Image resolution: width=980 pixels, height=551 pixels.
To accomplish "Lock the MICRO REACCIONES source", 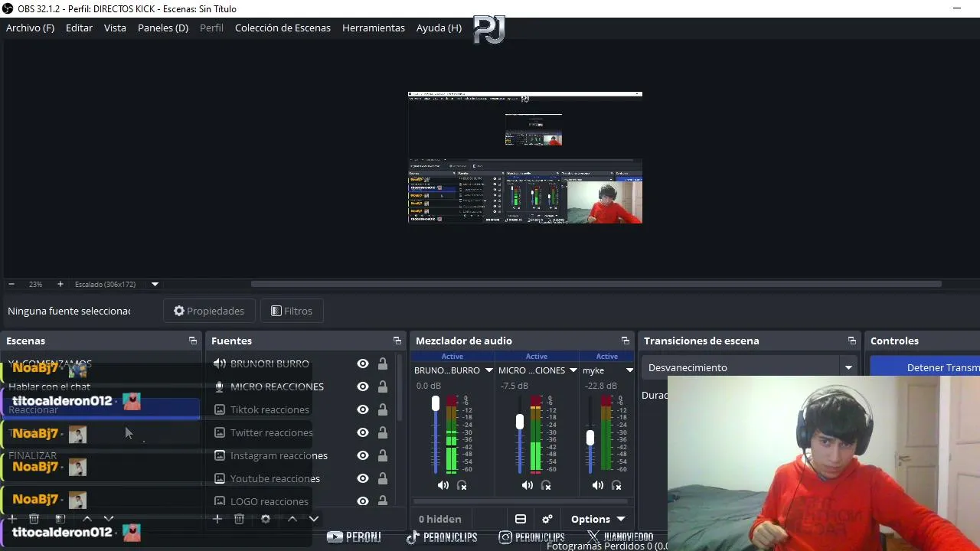I will click(383, 386).
